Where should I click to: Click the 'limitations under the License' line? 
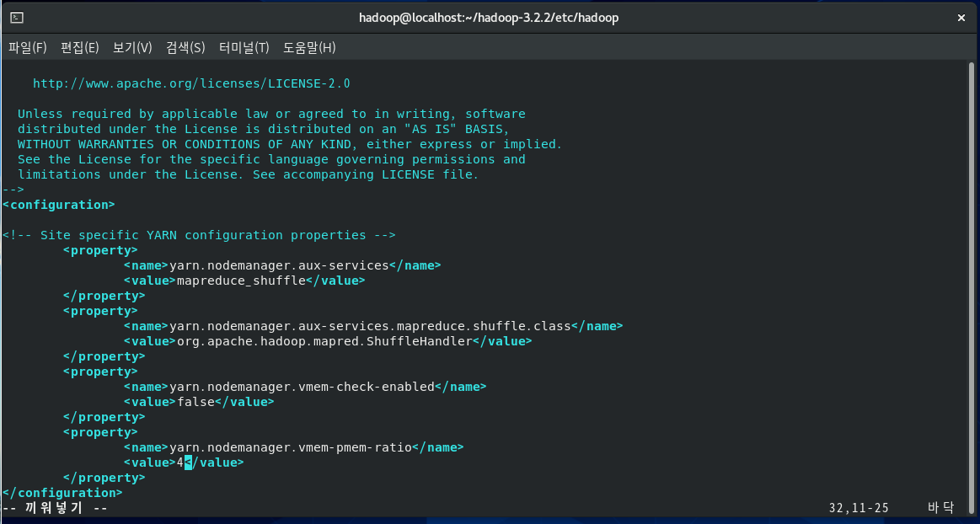click(x=248, y=174)
